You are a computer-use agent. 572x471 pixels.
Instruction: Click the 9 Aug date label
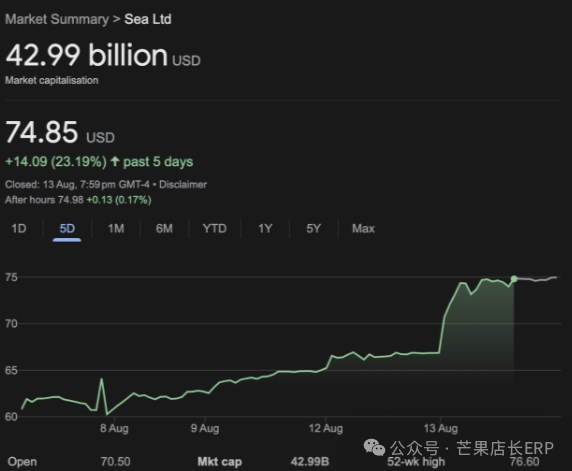205,428
